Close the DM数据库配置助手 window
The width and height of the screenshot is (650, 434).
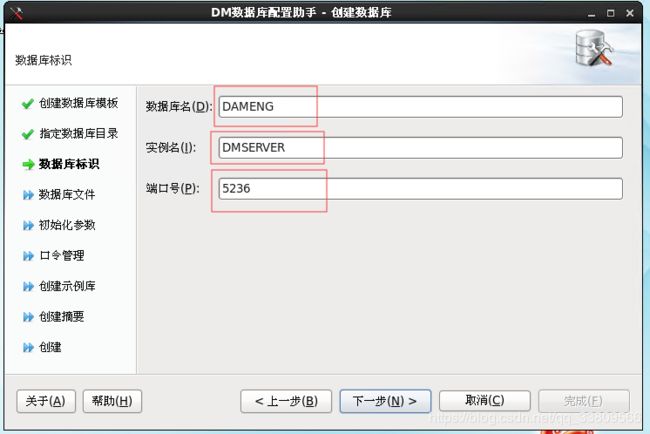(x=630, y=13)
